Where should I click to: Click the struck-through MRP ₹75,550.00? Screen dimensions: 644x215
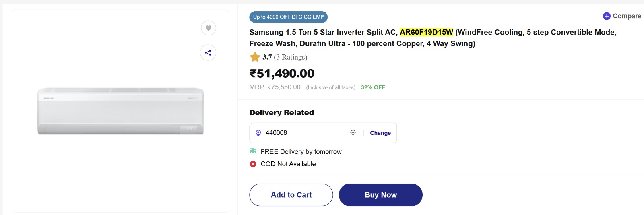coord(284,87)
